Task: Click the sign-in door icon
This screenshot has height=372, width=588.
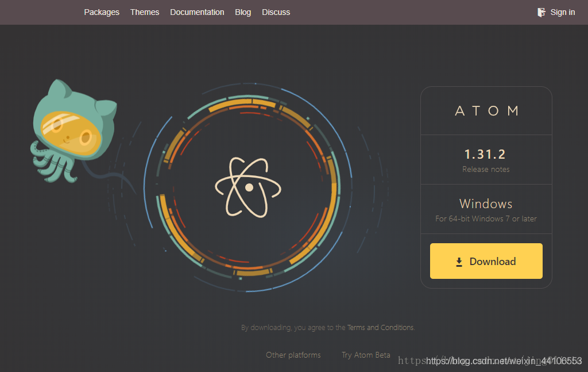Action: pyautogui.click(x=541, y=13)
